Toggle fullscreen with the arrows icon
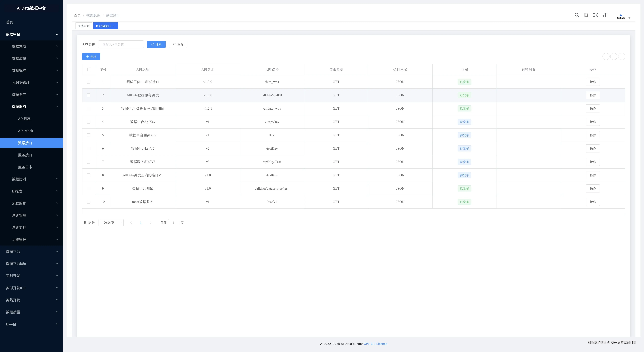 point(596,15)
